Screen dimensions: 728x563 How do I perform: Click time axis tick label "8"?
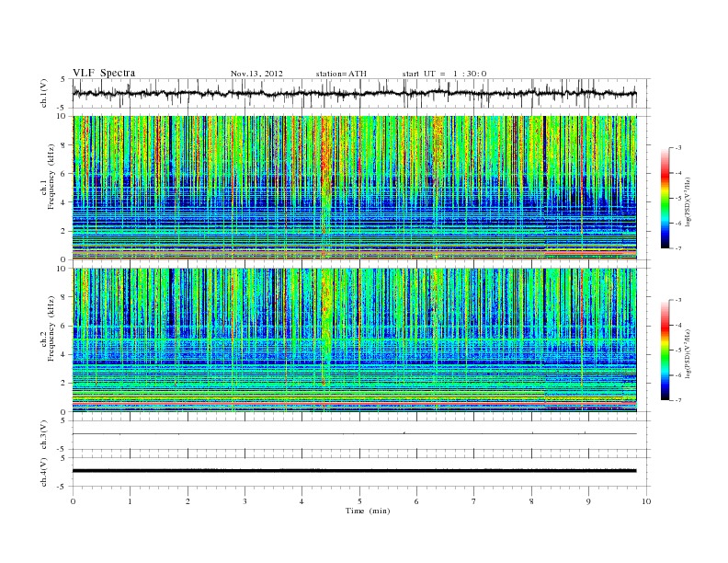[531, 501]
